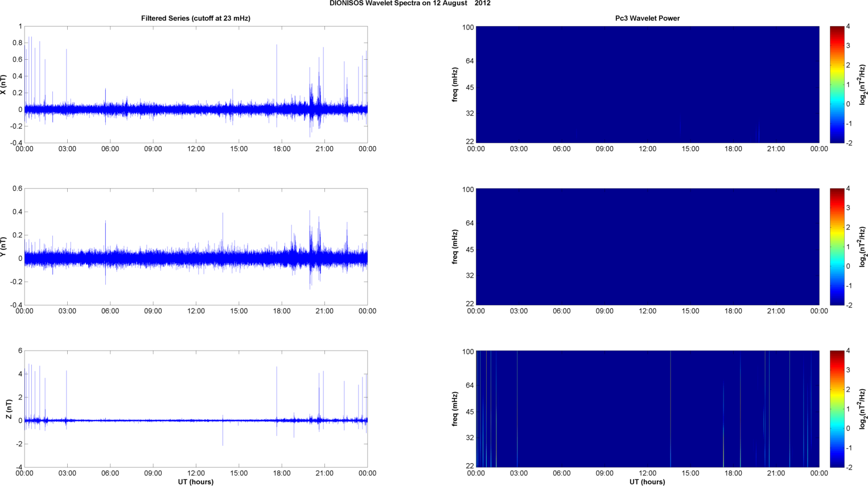Viewport: 868px width, 486px height.
Task: Click the 'freq (mHz)' label of the middle spectrogram
Action: click(455, 247)
